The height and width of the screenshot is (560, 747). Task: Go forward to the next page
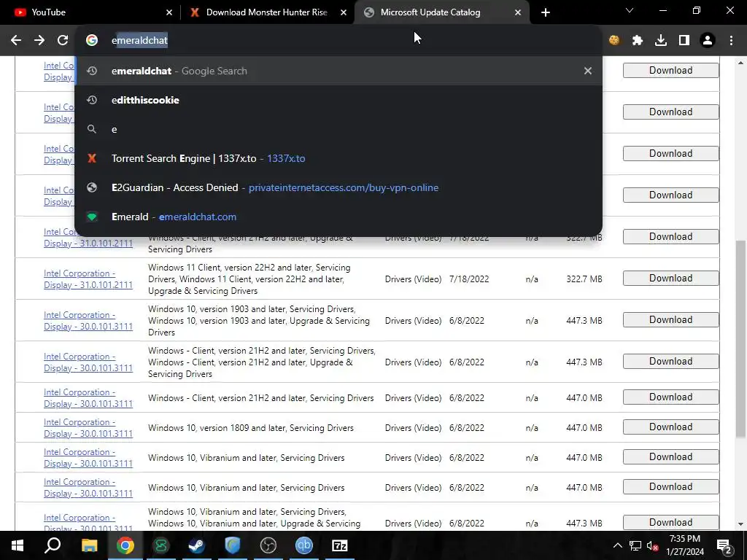tap(39, 41)
